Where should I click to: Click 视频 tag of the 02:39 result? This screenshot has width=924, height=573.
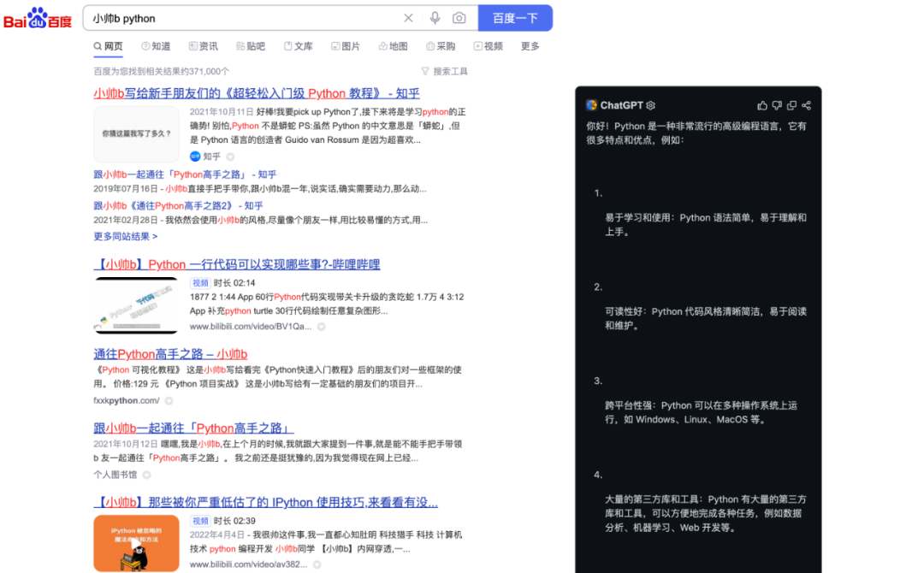coord(200,521)
